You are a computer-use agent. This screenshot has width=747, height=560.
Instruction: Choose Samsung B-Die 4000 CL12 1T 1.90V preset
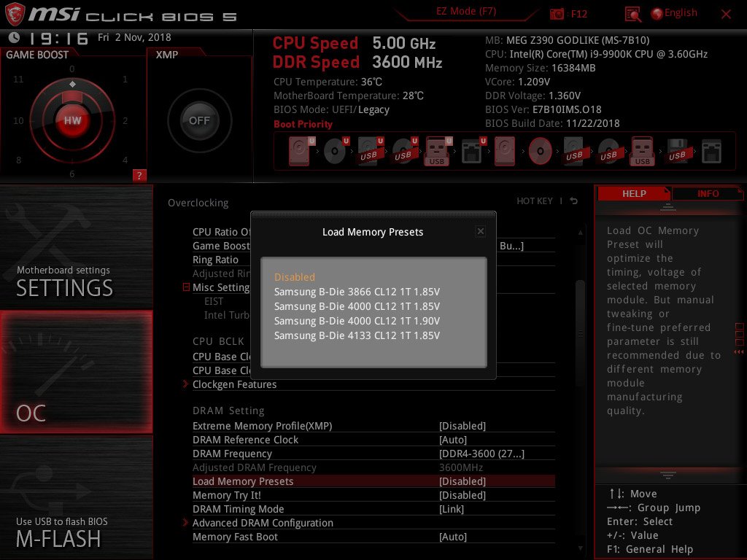(x=357, y=321)
